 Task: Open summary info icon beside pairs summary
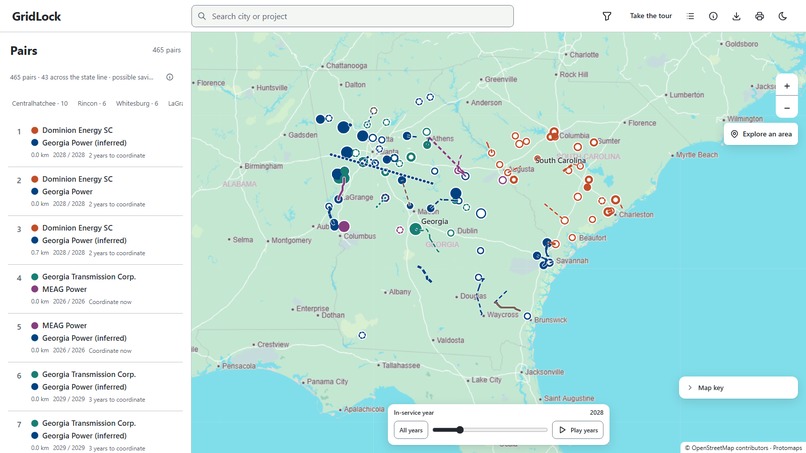pos(170,77)
